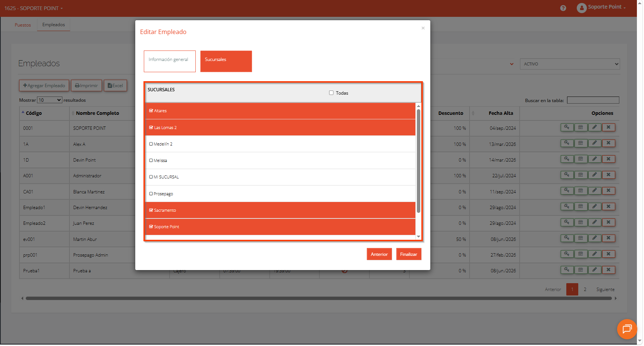
Task: Check the Todas checkbox
Action: click(331, 93)
